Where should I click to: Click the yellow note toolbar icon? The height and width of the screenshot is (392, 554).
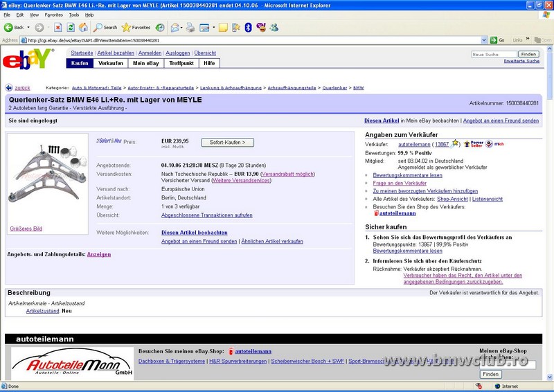223,28
